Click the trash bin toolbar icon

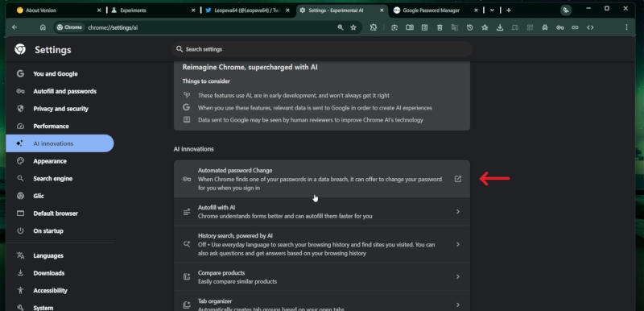click(x=440, y=27)
